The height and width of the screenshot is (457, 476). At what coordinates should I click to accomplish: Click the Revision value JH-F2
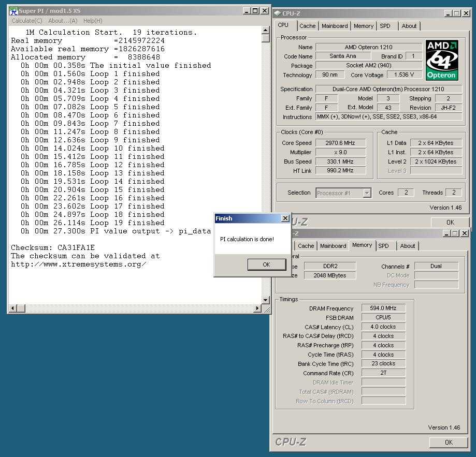click(449, 108)
